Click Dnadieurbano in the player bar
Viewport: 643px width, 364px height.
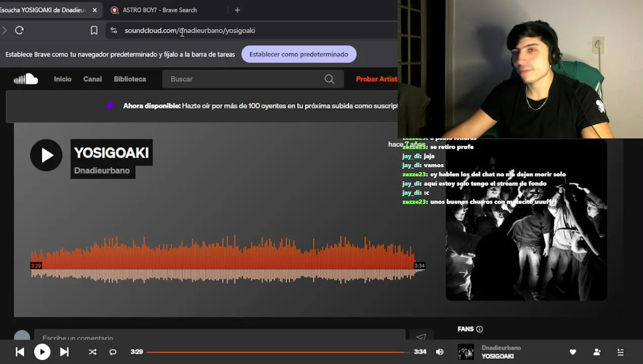501,348
